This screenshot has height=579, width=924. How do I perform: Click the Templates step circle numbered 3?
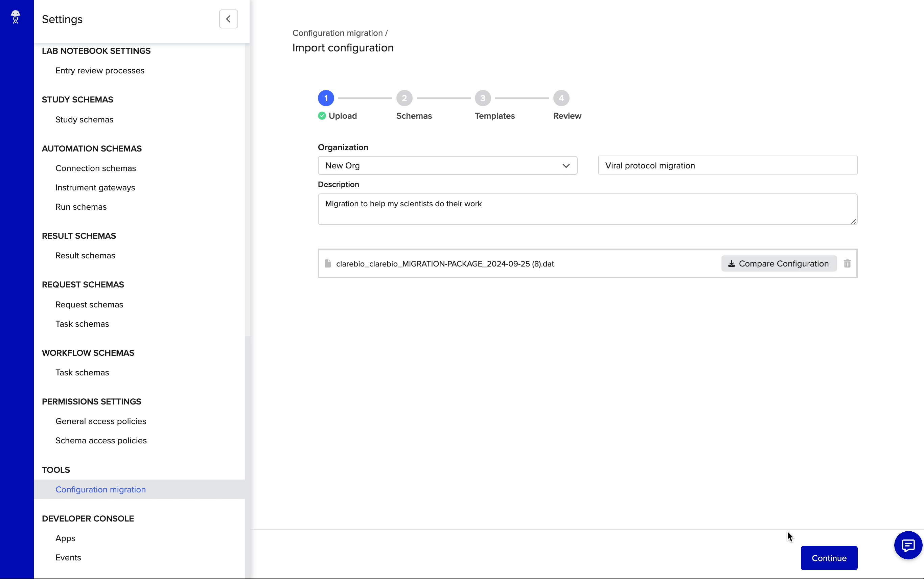tap(483, 98)
